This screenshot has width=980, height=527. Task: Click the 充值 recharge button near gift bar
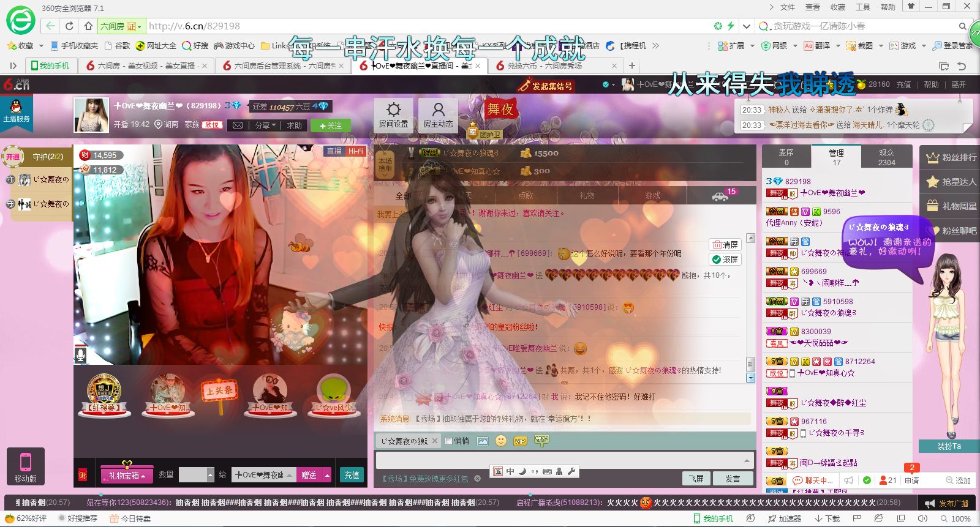(352, 476)
